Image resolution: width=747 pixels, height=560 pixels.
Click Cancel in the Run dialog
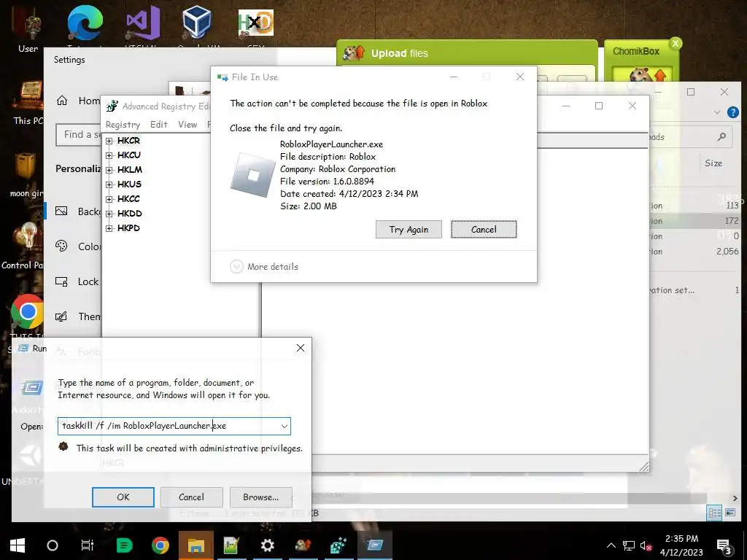pyautogui.click(x=192, y=497)
